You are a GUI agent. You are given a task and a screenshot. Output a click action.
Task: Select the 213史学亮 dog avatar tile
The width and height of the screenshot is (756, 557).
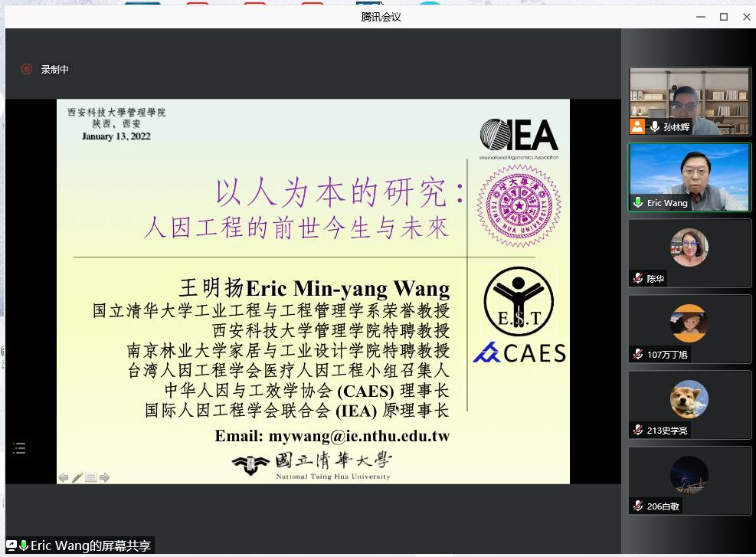(689, 399)
